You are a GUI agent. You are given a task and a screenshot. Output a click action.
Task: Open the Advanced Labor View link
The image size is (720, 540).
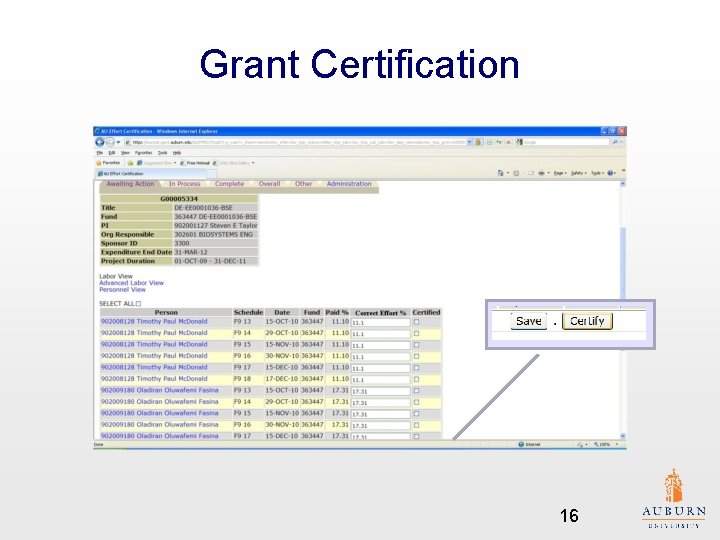[131, 283]
